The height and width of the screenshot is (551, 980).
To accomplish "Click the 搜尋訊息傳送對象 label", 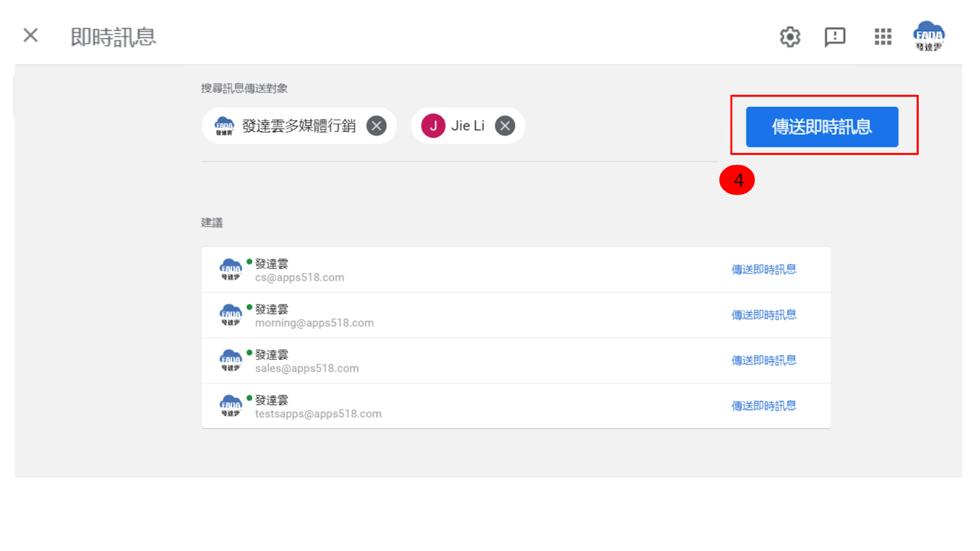I will click(244, 88).
